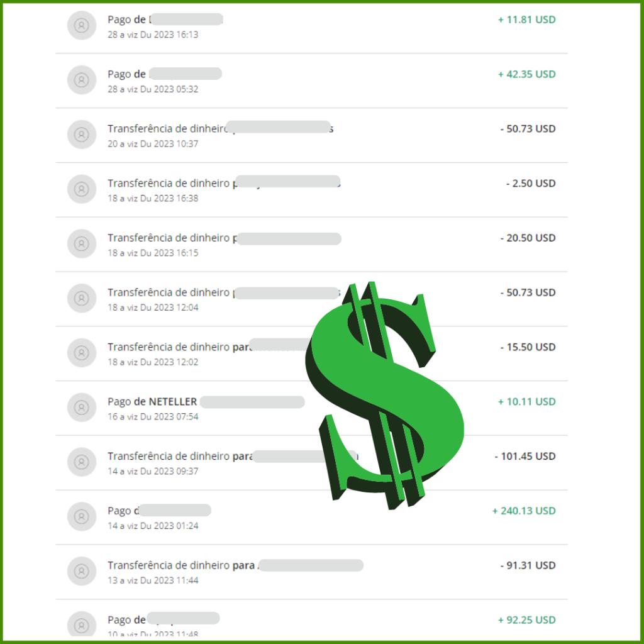This screenshot has height=644, width=644.
Task: Select the + 240.13 USD amount
Action: (x=524, y=511)
